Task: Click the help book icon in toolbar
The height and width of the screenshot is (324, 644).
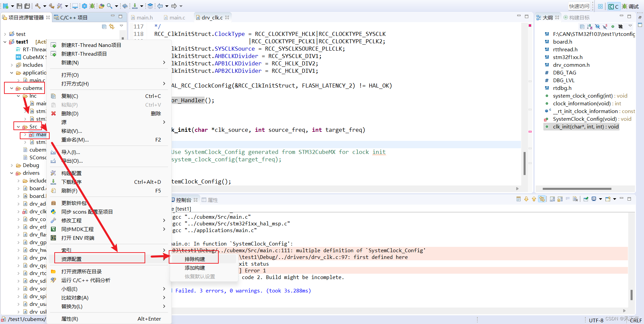Action: point(125,6)
